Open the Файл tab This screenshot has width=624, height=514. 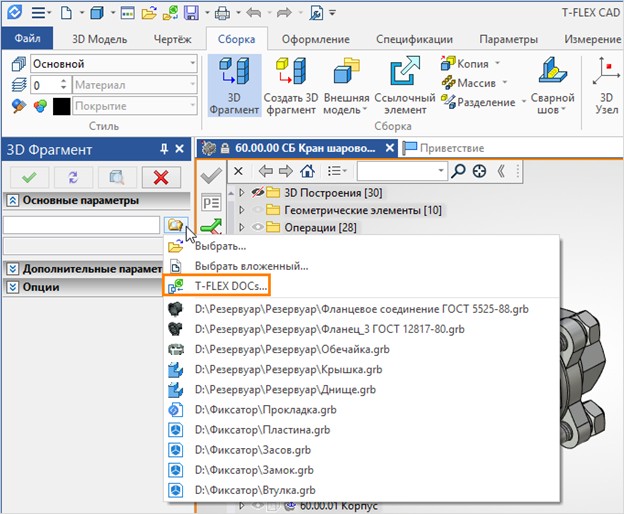click(x=27, y=38)
